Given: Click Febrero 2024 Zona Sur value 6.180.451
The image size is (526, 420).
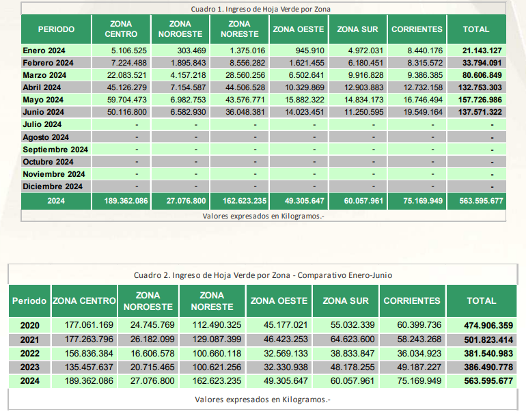Looking at the screenshot, I should coord(363,63).
